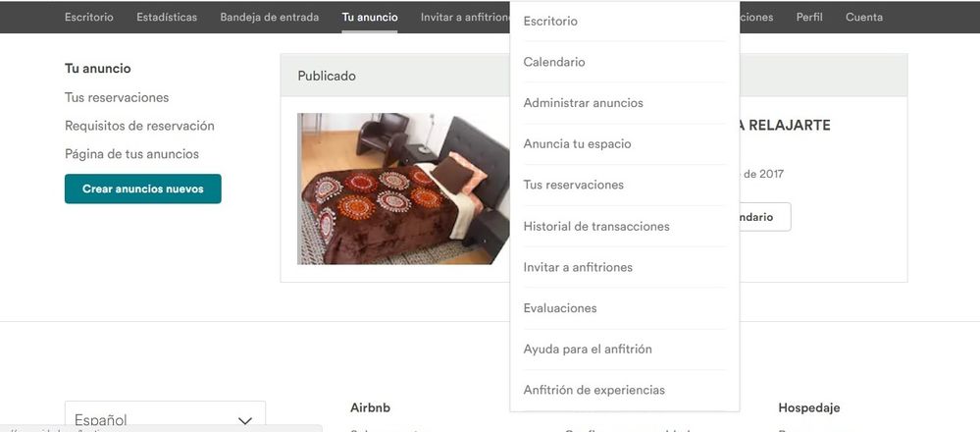Open Tus reservaciones sidebar link
This screenshot has height=432, width=980.
click(117, 97)
